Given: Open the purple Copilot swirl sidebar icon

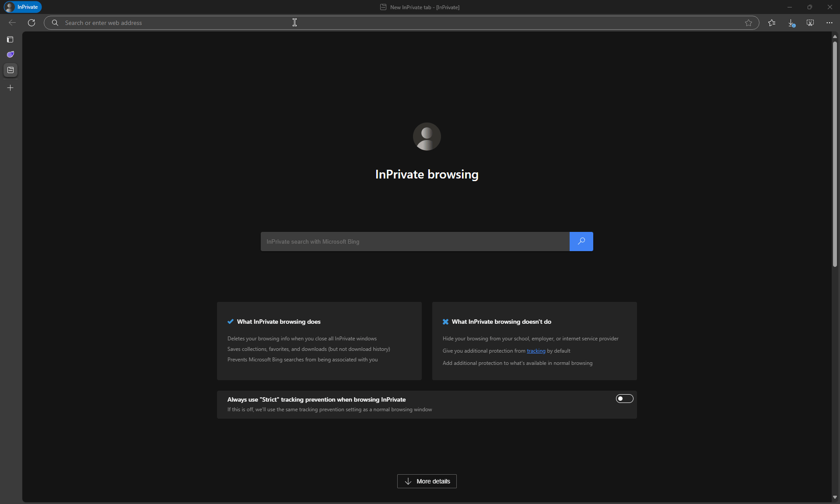Looking at the screenshot, I should pos(10,54).
